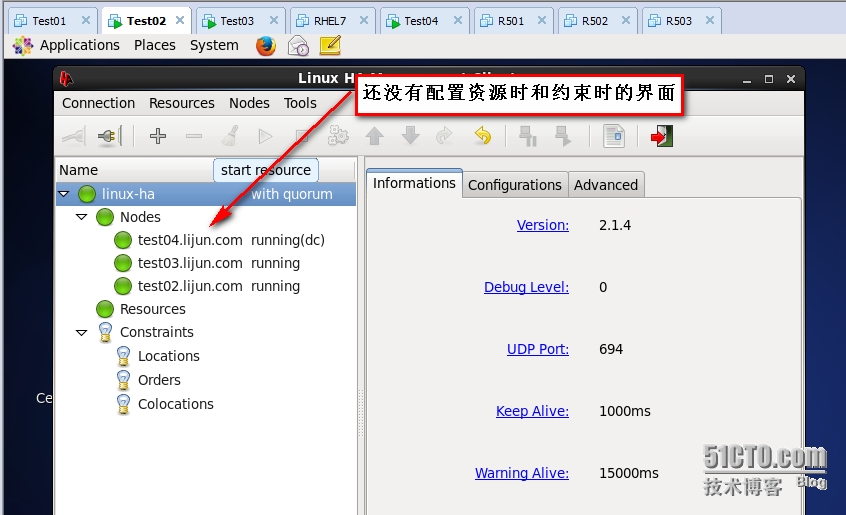Click the 1000ms Keep Alive value
This screenshot has height=515, width=846.
click(625, 411)
